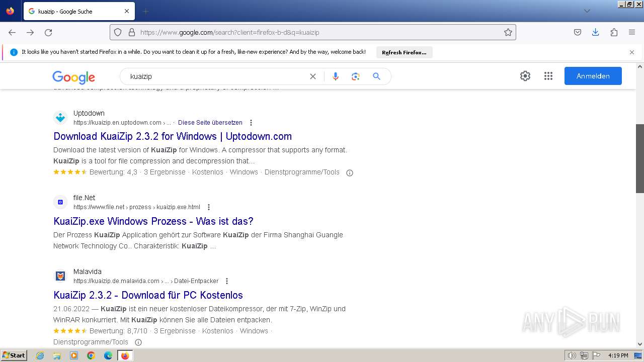This screenshot has width=644, height=362.
Task: Open Google quick settings gear
Action: point(525,76)
